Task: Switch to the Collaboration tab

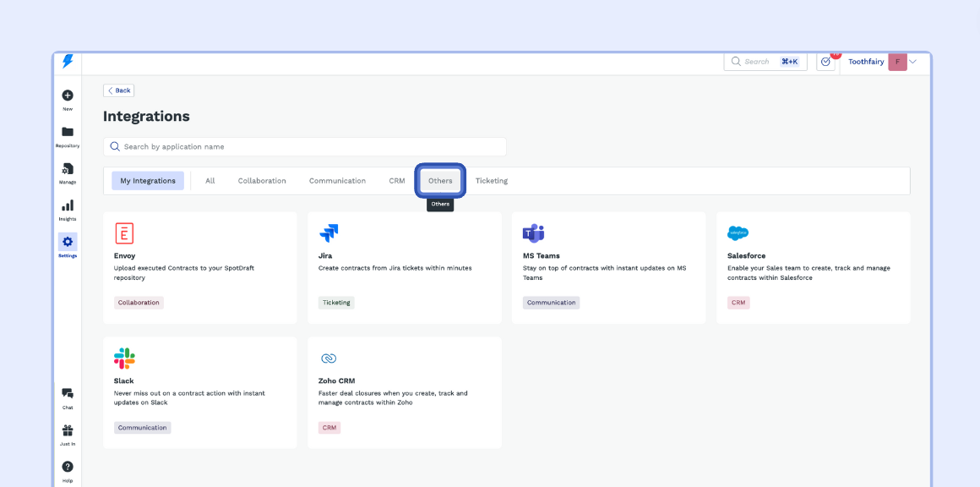Action: (262, 181)
